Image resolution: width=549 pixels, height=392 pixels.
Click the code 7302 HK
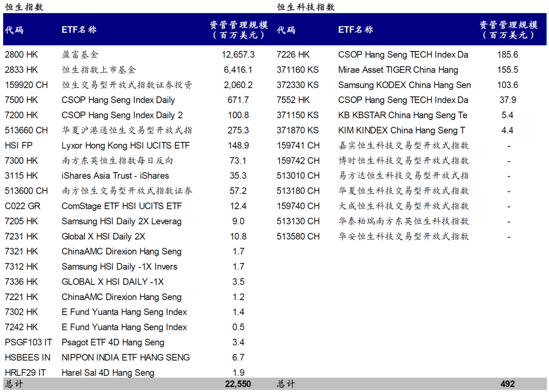[x=21, y=312]
